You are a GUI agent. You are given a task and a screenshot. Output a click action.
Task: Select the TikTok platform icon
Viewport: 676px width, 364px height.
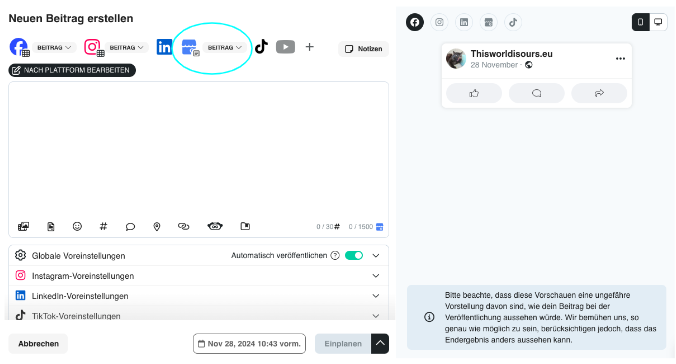click(261, 47)
